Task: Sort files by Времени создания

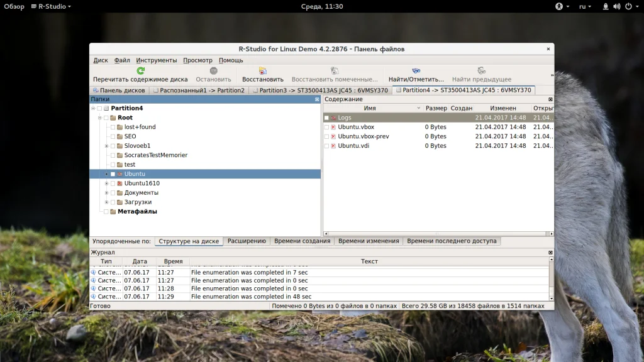Action: [302, 241]
